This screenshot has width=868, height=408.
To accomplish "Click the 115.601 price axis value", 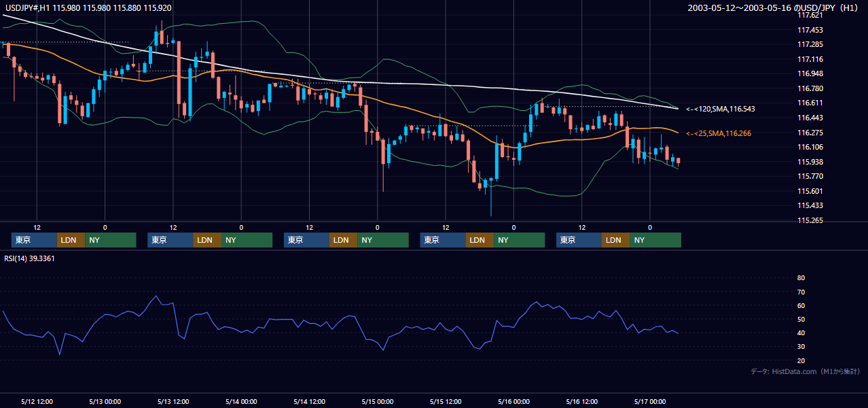I will (810, 191).
